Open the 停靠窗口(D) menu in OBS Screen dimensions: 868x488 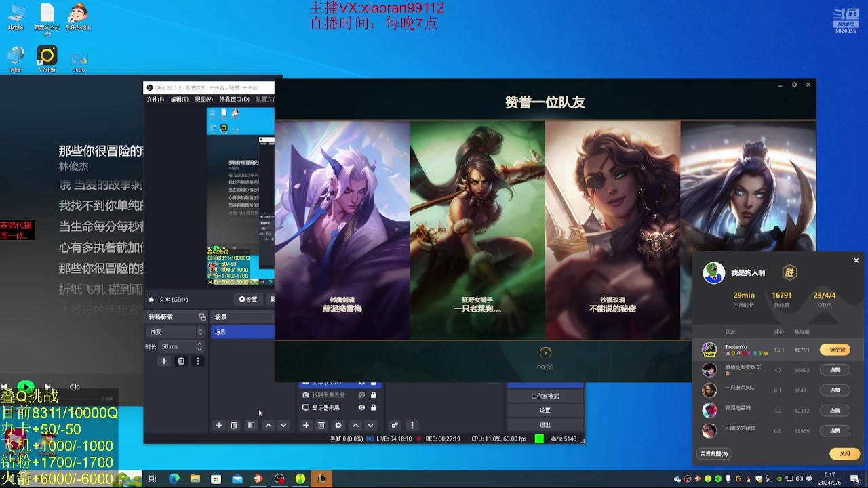point(234,99)
